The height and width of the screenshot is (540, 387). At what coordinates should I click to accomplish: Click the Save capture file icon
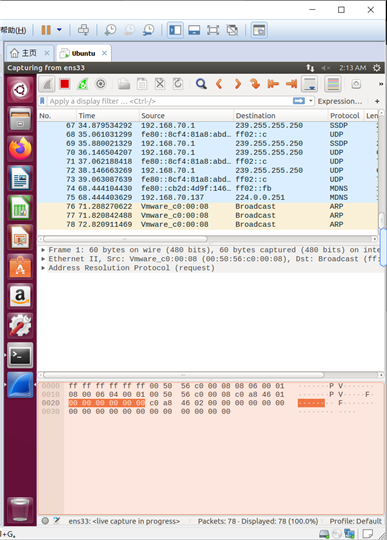click(142, 84)
